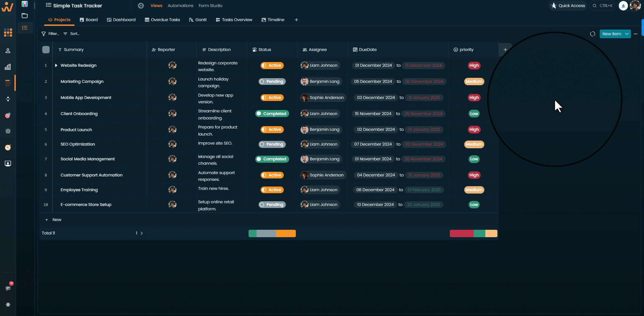Screen dimensions: 644x316
Task: Open the target goals icon in sidebar
Action: pyautogui.click(x=8, y=115)
